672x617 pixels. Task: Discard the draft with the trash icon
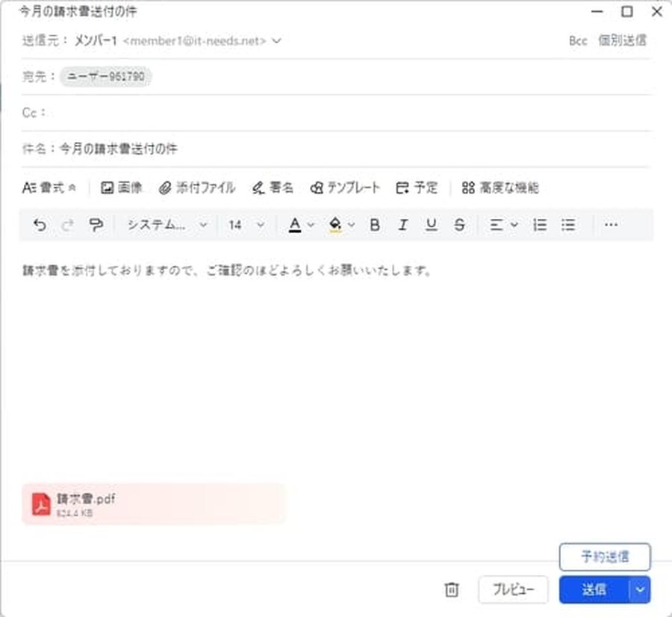(451, 589)
